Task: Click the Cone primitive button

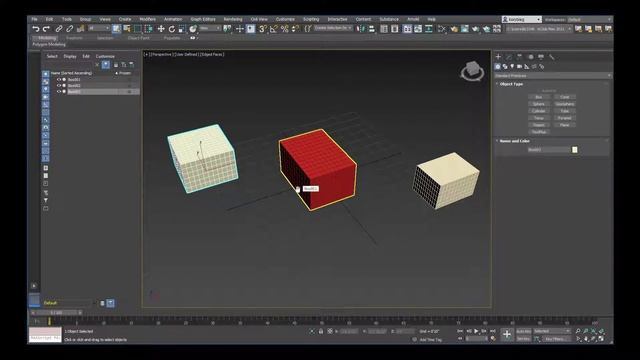Action: coord(565,97)
